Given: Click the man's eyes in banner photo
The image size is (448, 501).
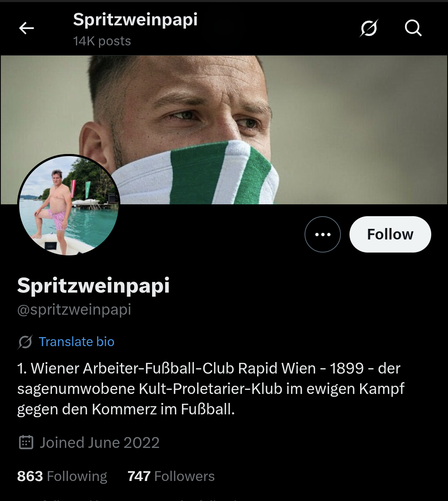Looking at the screenshot, I should (x=217, y=119).
